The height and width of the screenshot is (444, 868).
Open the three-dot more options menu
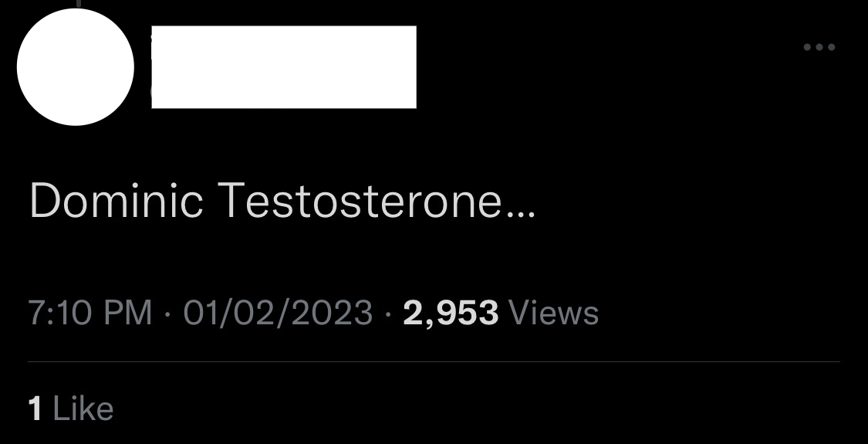[819, 47]
